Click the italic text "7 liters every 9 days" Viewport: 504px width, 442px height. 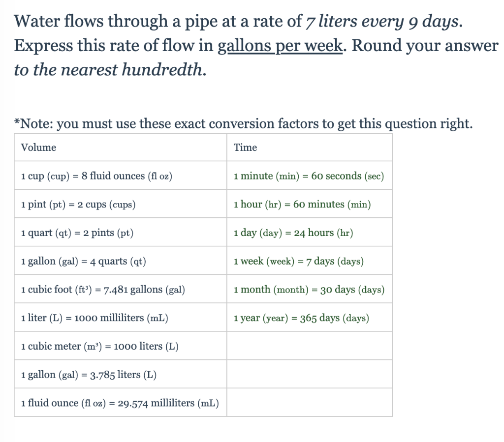coord(384,22)
